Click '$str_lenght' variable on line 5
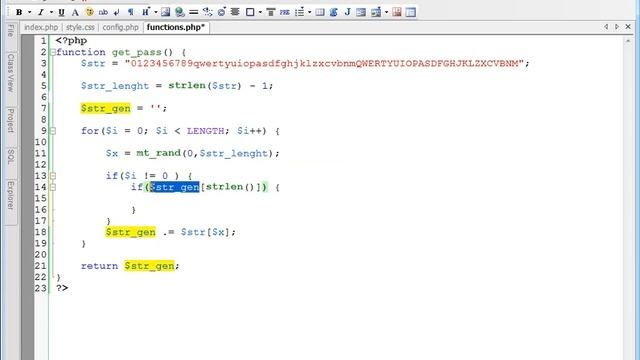The width and height of the screenshot is (640, 360). pos(115,86)
